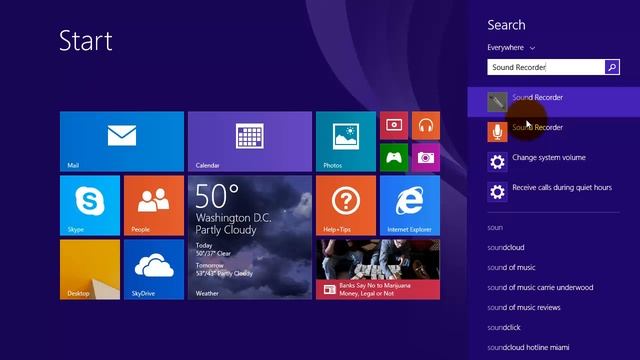Pick 'sound of music carrie underwood' suggestion
The width and height of the screenshot is (640, 360).
(540, 287)
